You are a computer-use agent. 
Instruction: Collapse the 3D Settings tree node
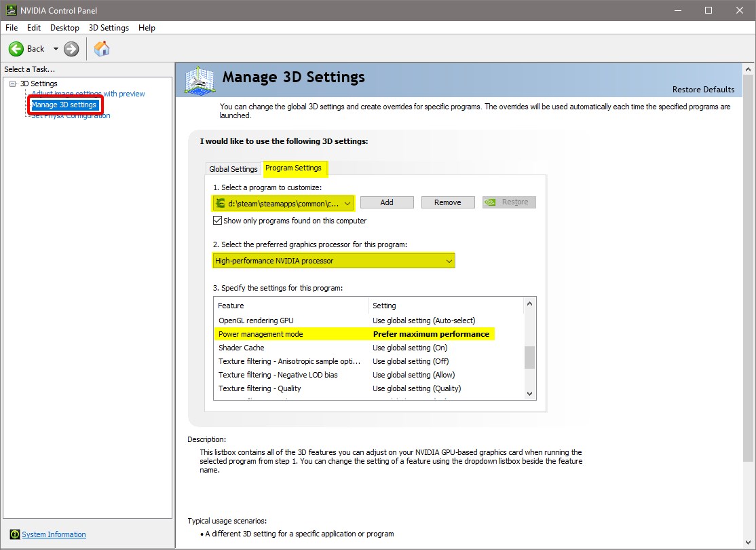(x=13, y=84)
